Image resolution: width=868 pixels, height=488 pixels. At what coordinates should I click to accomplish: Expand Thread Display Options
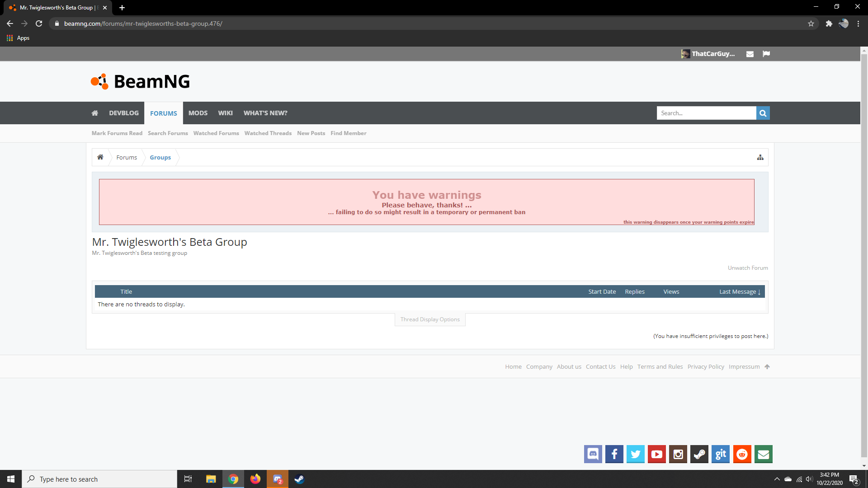point(430,319)
